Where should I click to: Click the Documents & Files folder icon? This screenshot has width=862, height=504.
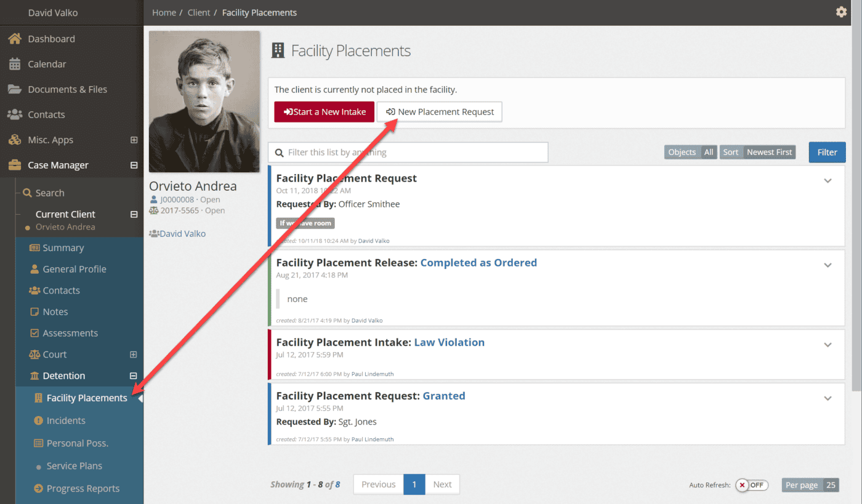coord(15,89)
